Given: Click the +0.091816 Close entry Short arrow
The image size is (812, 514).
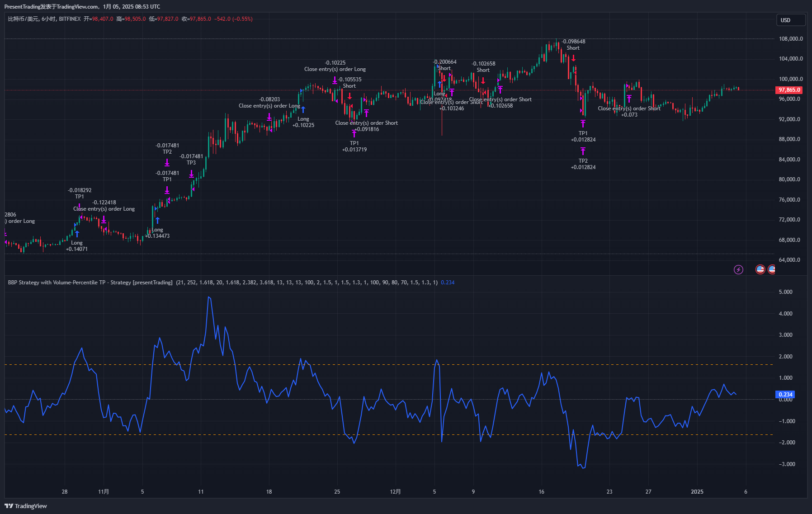Looking at the screenshot, I should [x=366, y=113].
